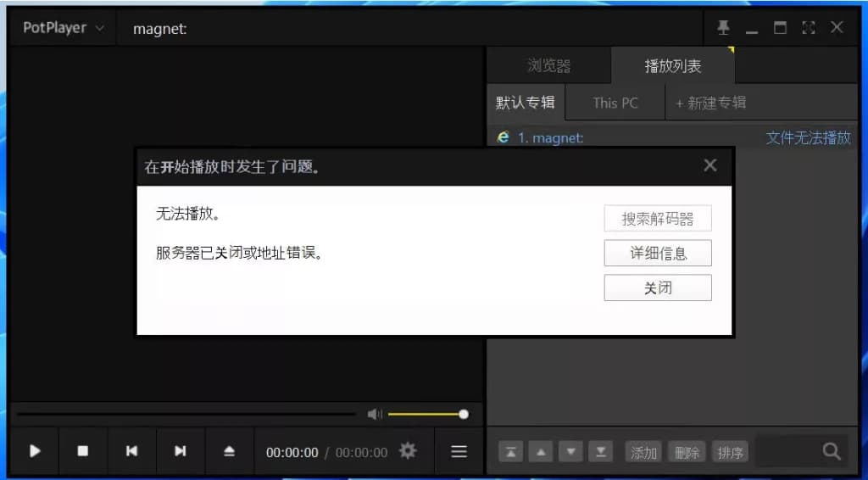Skip to the previous track

[131, 451]
